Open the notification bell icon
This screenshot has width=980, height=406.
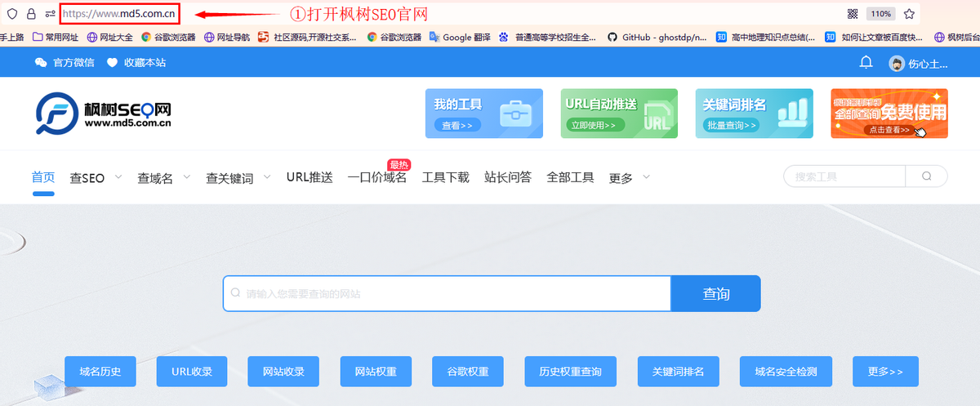click(866, 63)
